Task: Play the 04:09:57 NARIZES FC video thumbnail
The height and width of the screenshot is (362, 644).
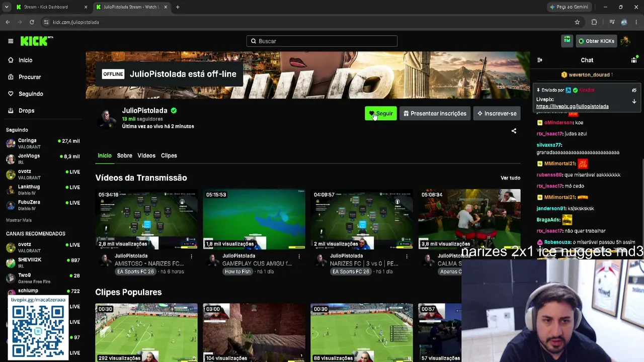Action: pyautogui.click(x=362, y=219)
